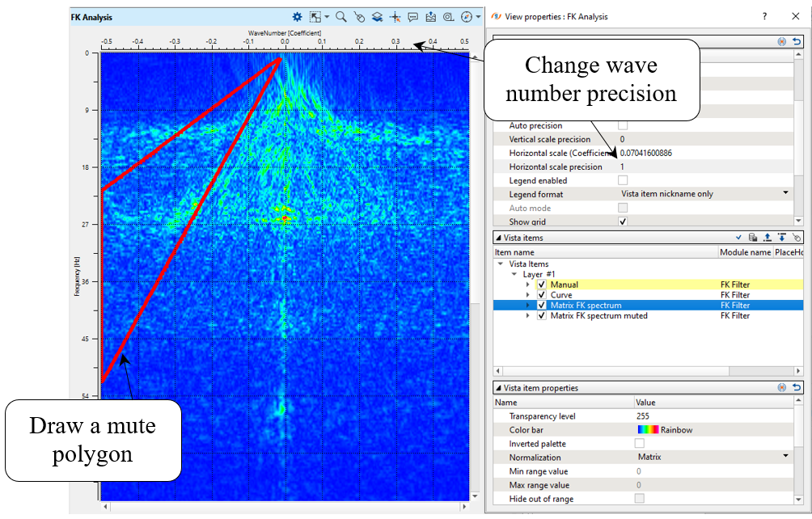The width and height of the screenshot is (812, 519).
Task: Click the speech bubble annotation icon
Action: coord(413,16)
